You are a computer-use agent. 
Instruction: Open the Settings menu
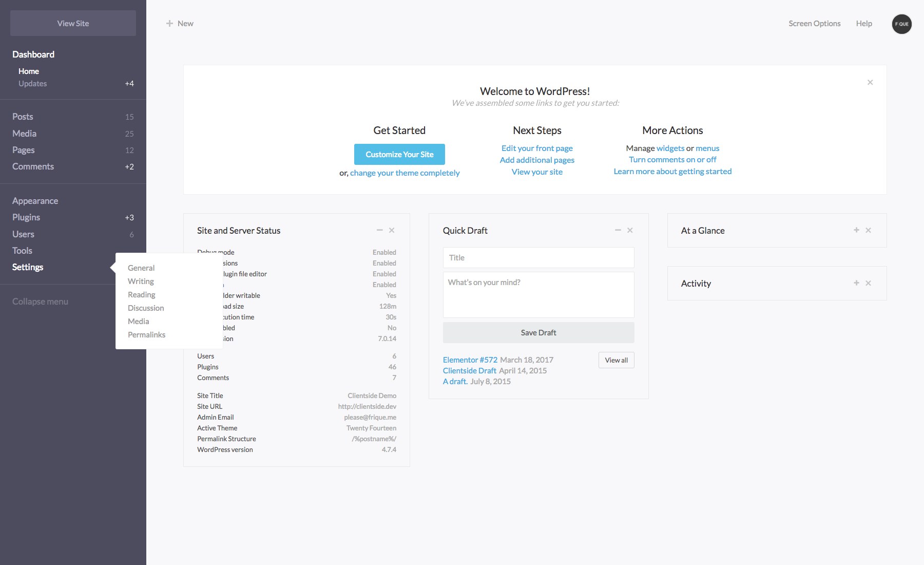pyautogui.click(x=28, y=267)
